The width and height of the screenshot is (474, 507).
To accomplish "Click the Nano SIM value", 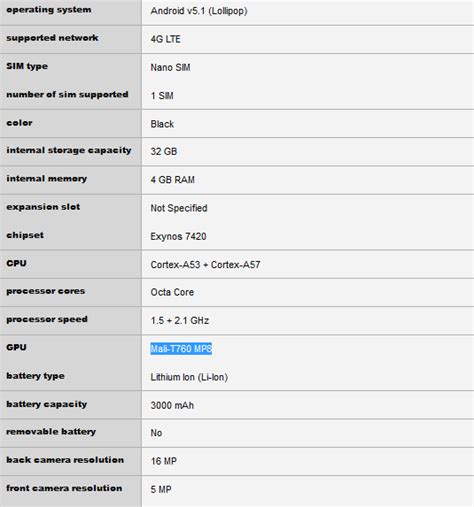I will point(170,67).
